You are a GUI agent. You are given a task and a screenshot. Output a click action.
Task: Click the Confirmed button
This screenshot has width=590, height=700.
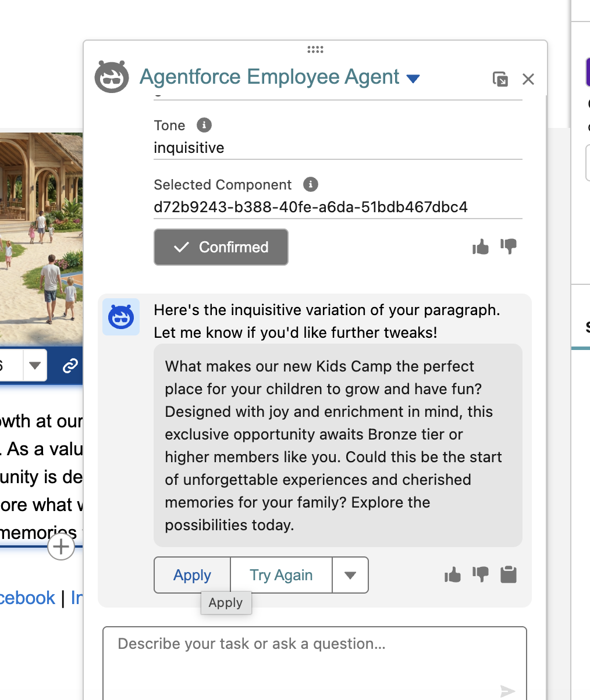221,247
